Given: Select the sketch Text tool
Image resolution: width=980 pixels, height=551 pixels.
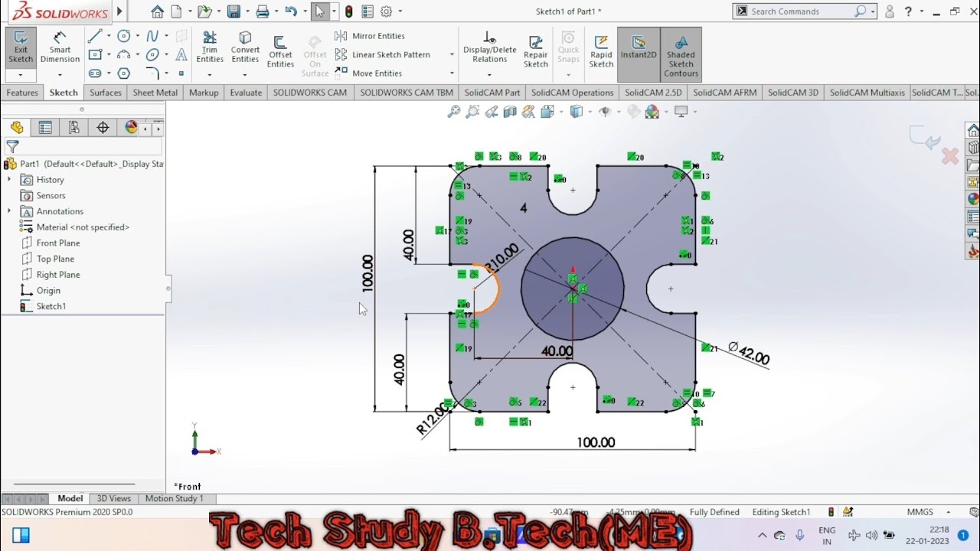Looking at the screenshot, I should tap(181, 54).
